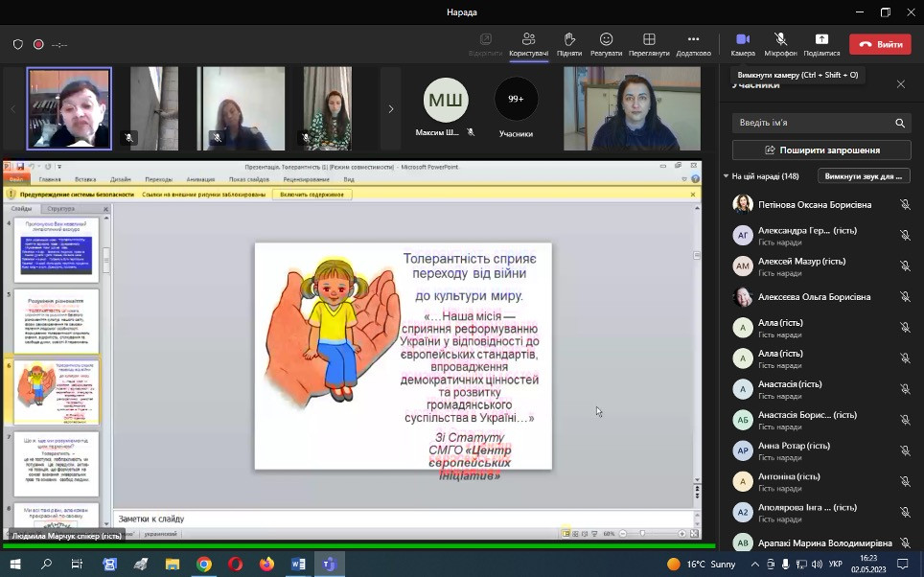Show previous video participants with left chevron

point(13,109)
